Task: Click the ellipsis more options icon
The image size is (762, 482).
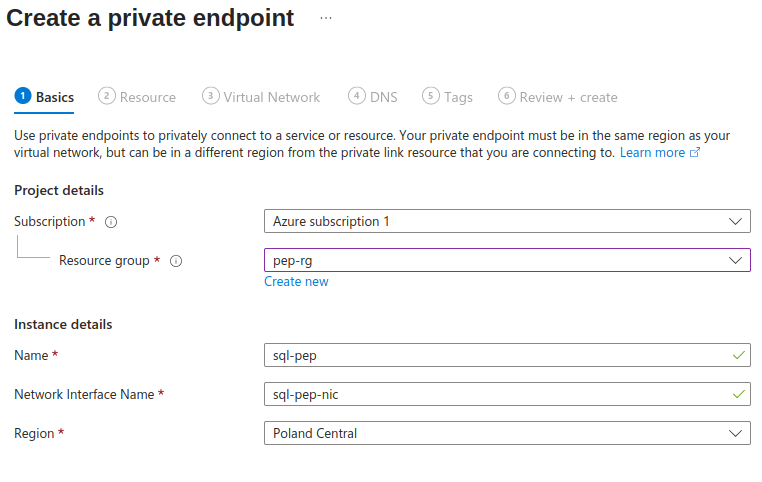Action: 326,19
